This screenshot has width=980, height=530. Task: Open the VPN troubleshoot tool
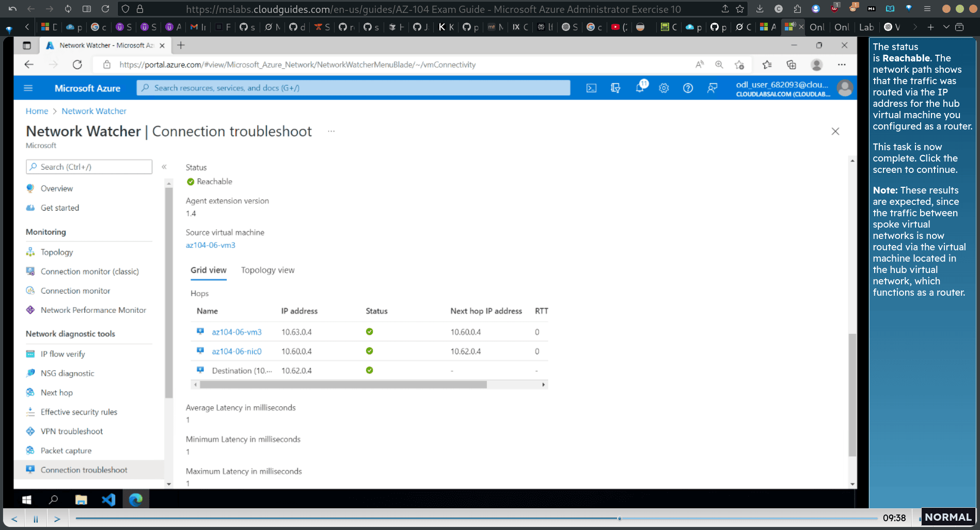[x=72, y=431]
